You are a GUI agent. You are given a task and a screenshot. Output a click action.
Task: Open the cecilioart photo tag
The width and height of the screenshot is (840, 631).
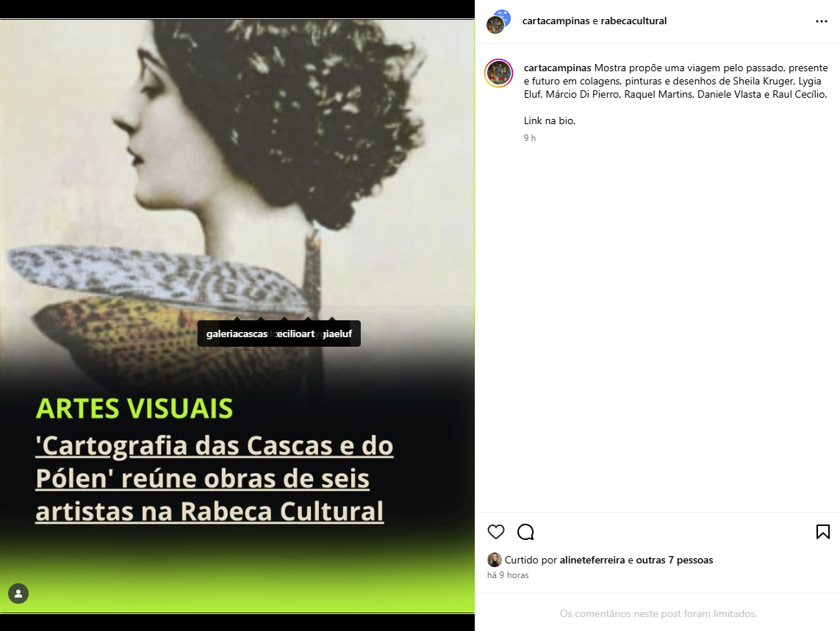pyautogui.click(x=294, y=333)
